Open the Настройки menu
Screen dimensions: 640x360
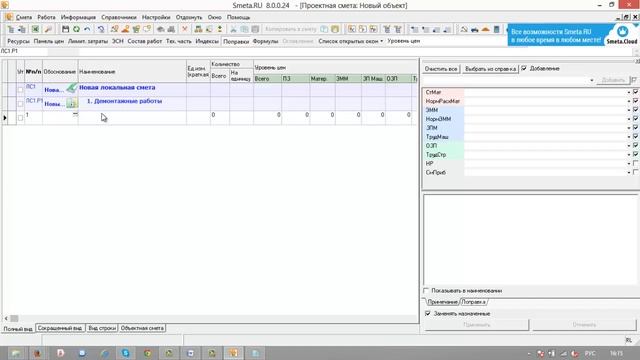pos(156,17)
